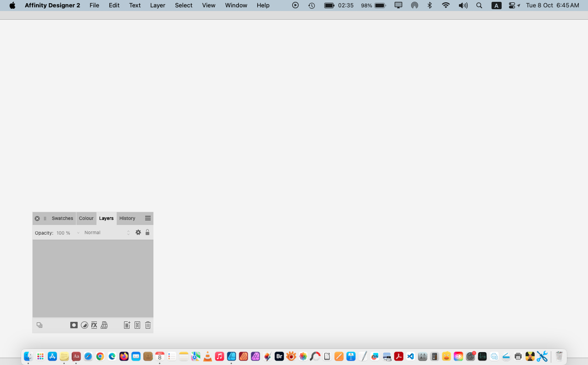Toggle the panel docking pin next to Swatches
Image resolution: width=588 pixels, height=365 pixels.
click(x=44, y=218)
